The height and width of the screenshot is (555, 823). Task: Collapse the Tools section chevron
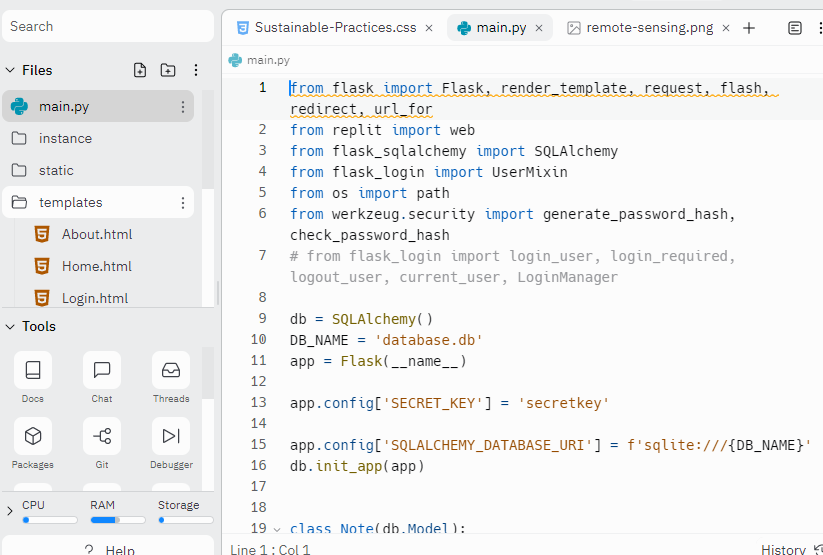(x=10, y=327)
